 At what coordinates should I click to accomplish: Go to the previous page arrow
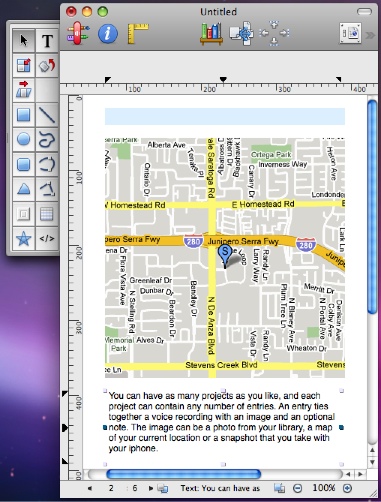pyautogui.click(x=89, y=488)
